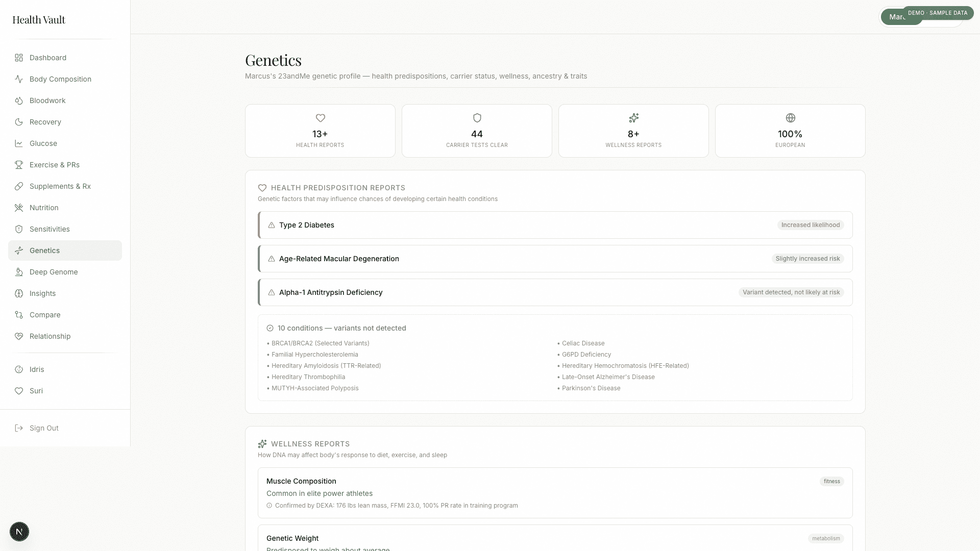This screenshot has width=980, height=551.
Task: Click the Insights brain icon
Action: tap(19, 293)
